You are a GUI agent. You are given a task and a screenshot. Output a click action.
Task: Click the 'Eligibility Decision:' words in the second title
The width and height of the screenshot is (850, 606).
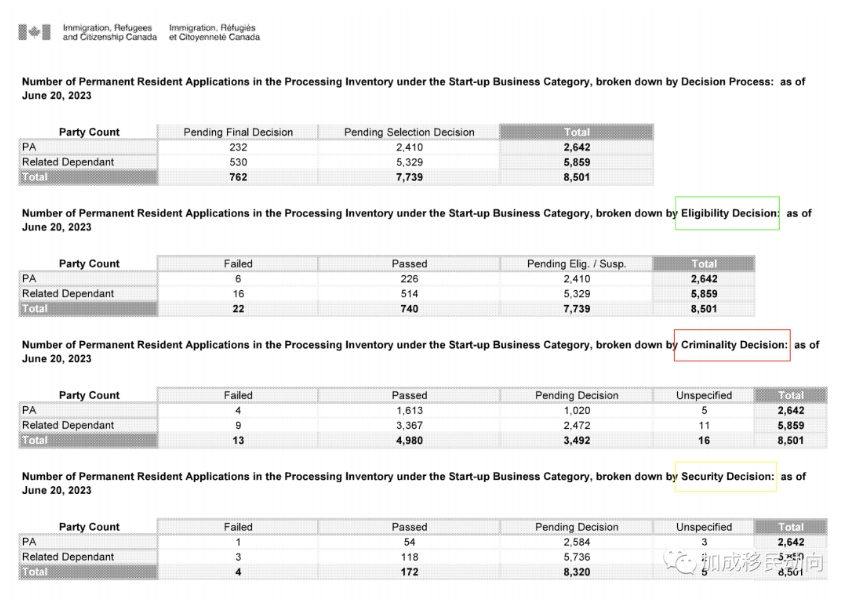pyautogui.click(x=730, y=213)
